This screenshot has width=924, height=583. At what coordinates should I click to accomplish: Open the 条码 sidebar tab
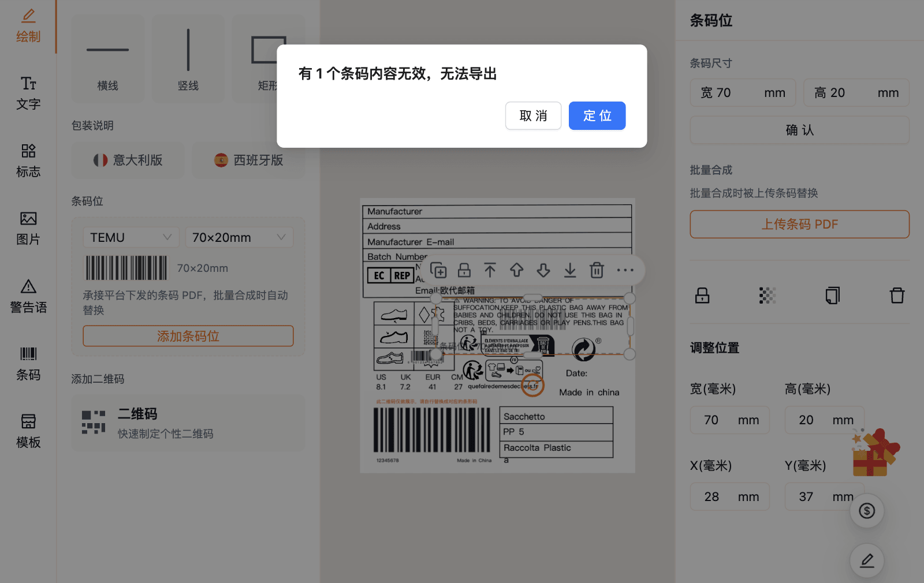pyautogui.click(x=28, y=364)
